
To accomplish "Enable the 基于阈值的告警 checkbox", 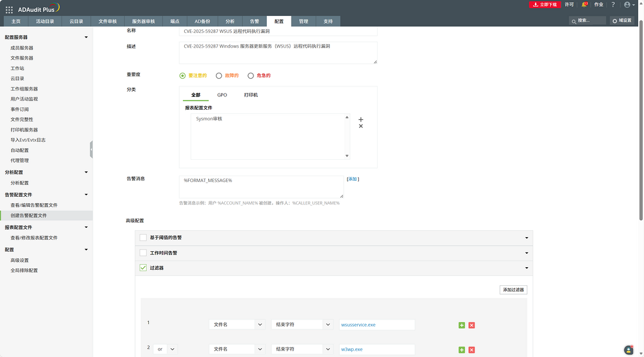I will (x=143, y=238).
